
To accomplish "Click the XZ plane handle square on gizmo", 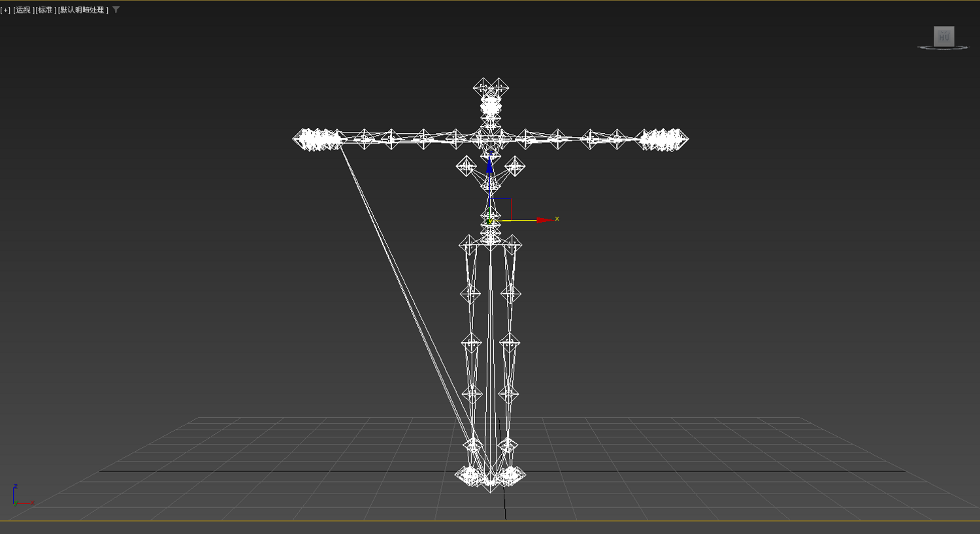I will point(501,210).
